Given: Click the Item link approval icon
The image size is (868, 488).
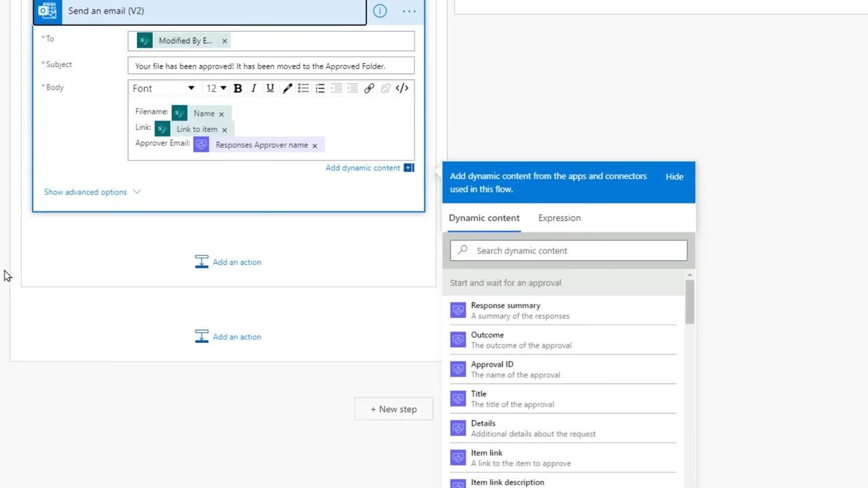Looking at the screenshot, I should (x=458, y=457).
